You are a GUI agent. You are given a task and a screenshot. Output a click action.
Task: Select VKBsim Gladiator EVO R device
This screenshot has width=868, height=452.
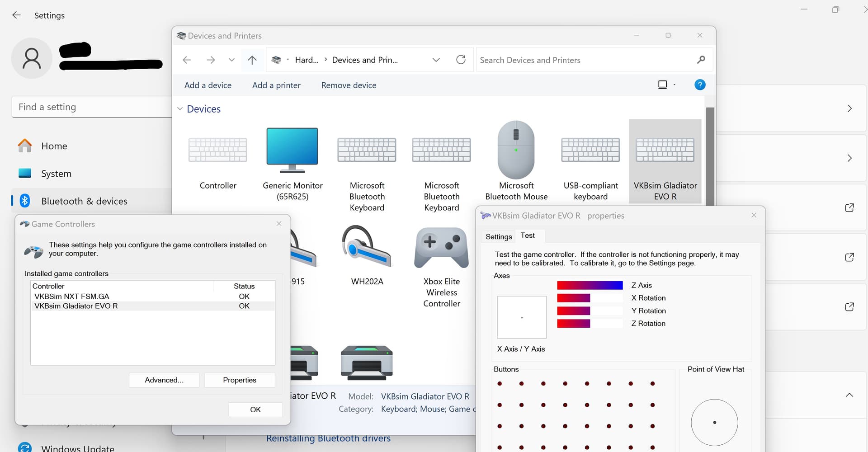[x=665, y=162]
